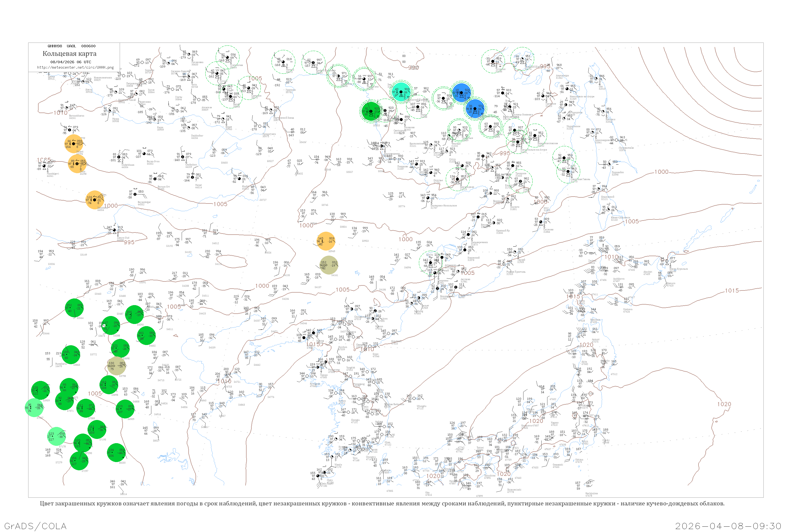Click the 990 isobar label at top
798x532 pixels.
pos(413,68)
